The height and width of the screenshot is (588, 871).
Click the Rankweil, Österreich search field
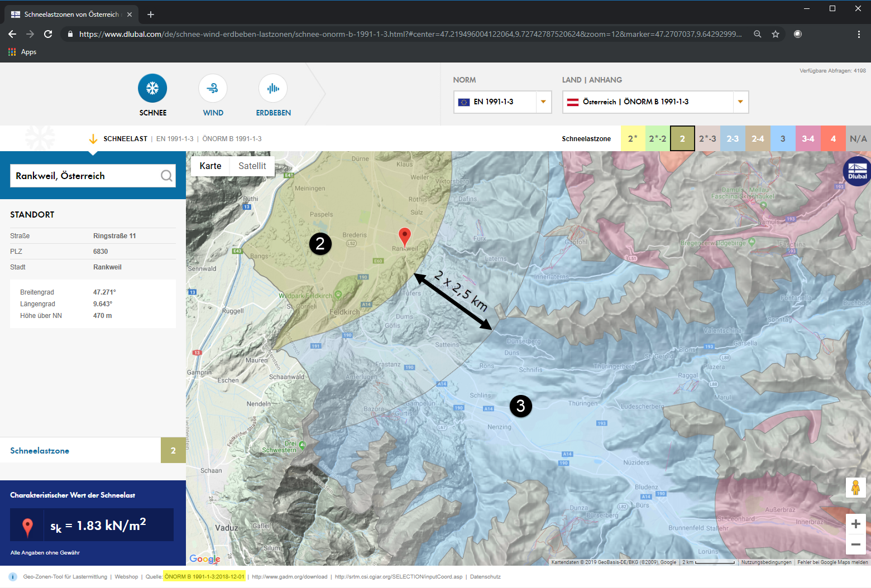coord(93,176)
